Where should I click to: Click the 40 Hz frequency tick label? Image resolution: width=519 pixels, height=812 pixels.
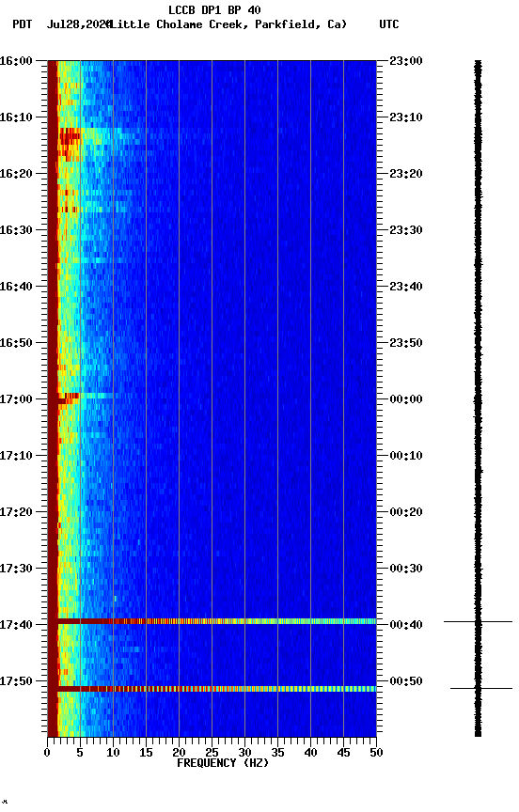311,753
